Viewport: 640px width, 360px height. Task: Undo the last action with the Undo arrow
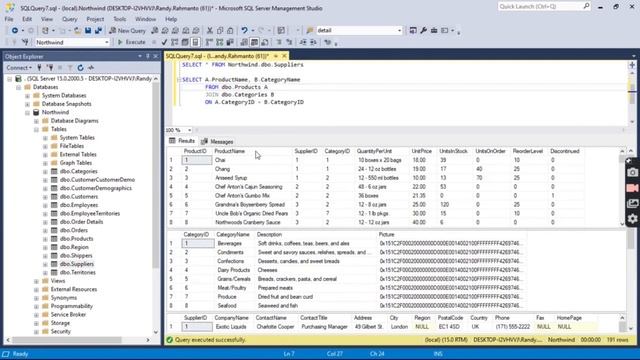pyautogui.click(x=244, y=31)
